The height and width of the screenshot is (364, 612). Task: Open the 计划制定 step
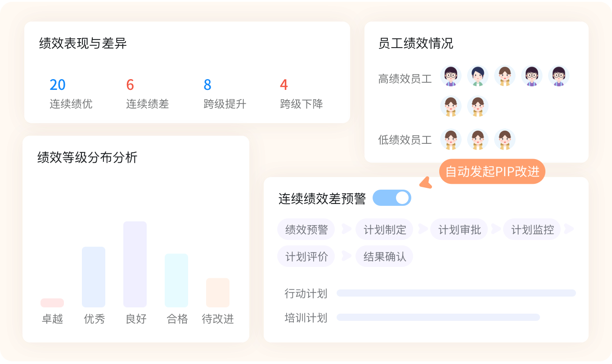click(x=385, y=230)
